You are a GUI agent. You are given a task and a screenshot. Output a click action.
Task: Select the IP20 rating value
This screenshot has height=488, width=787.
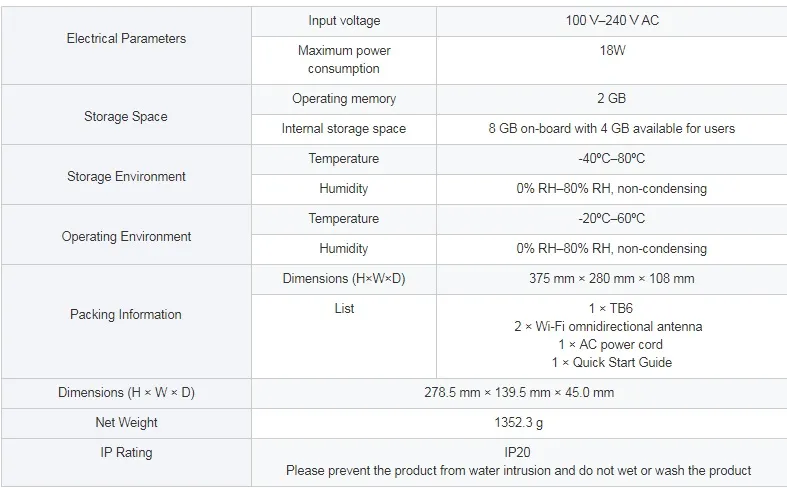[x=516, y=452]
